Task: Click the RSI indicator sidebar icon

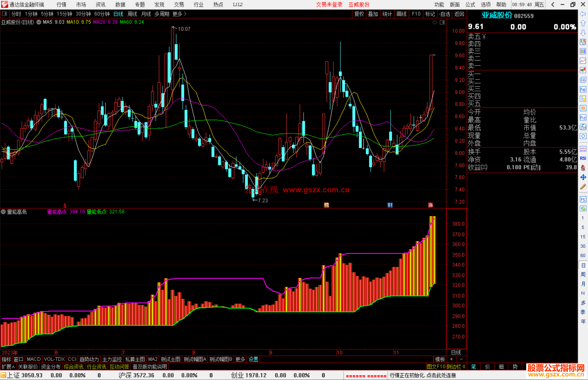Action: click(583, 158)
